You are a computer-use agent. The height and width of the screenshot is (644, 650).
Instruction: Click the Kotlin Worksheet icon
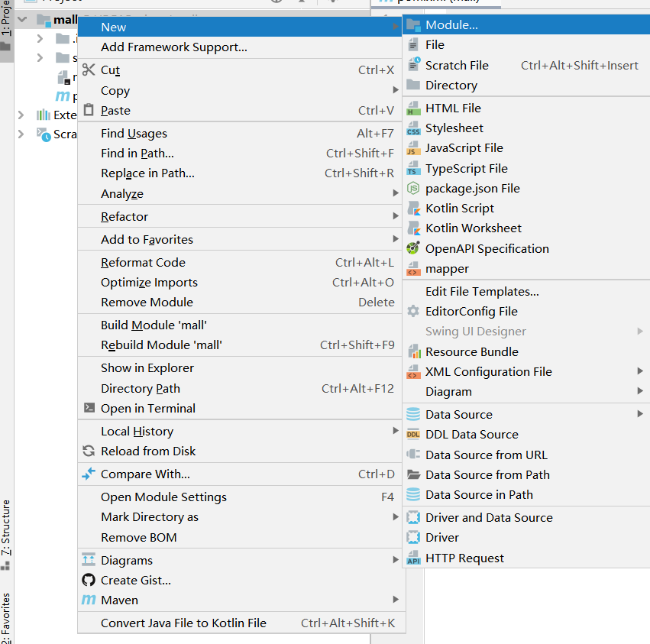[x=413, y=228]
